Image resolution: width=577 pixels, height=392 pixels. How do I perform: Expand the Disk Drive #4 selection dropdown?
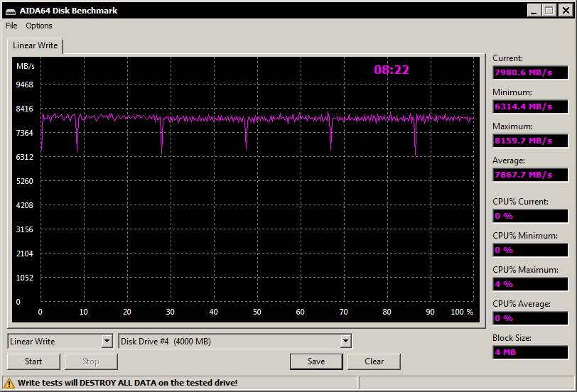click(x=345, y=342)
